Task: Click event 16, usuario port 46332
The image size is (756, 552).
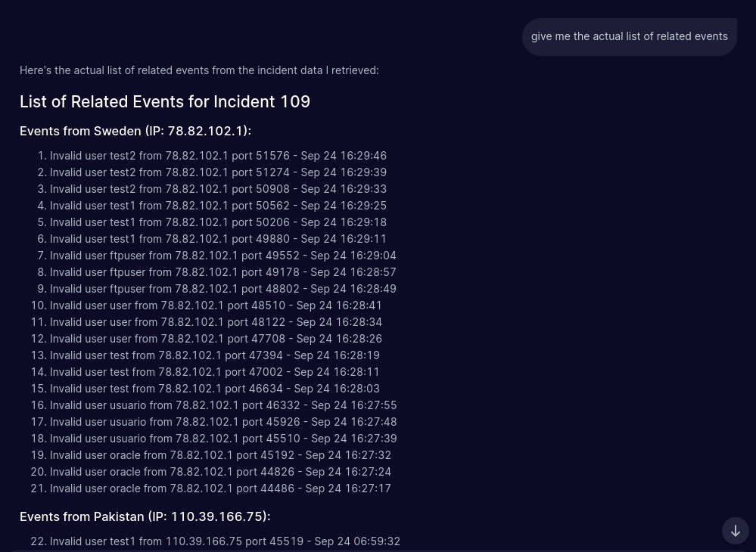Action: coord(223,405)
